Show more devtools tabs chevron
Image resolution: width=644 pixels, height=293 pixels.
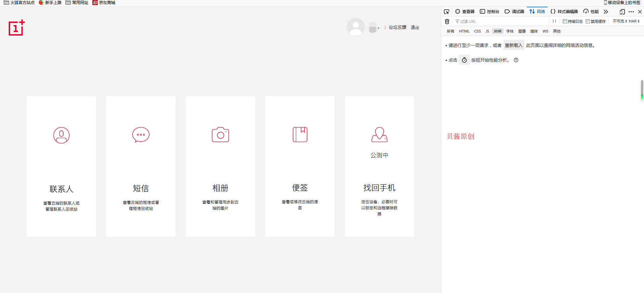606,12
